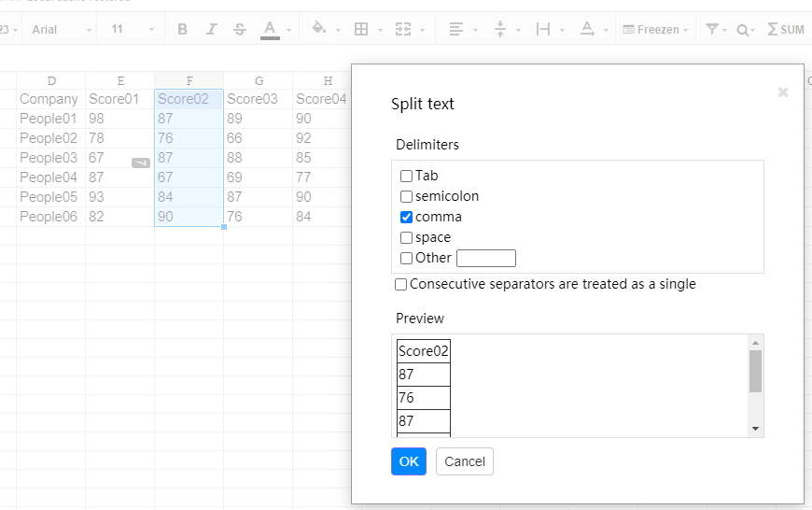Toggle italic formatting

coord(211,30)
